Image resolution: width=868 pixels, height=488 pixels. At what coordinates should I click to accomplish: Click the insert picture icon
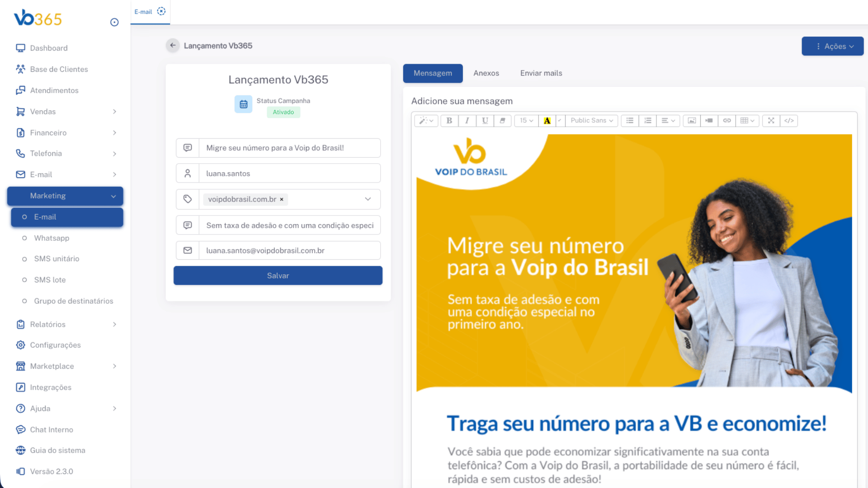click(x=692, y=121)
